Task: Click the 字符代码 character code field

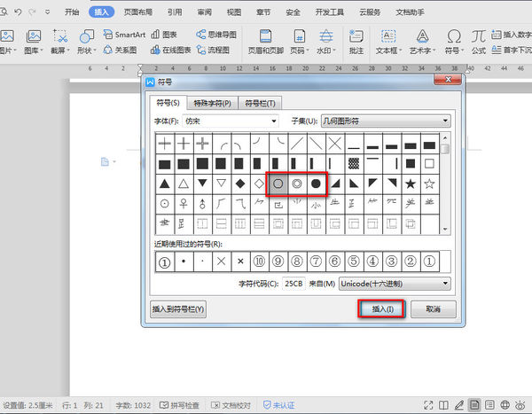Action: click(x=295, y=284)
